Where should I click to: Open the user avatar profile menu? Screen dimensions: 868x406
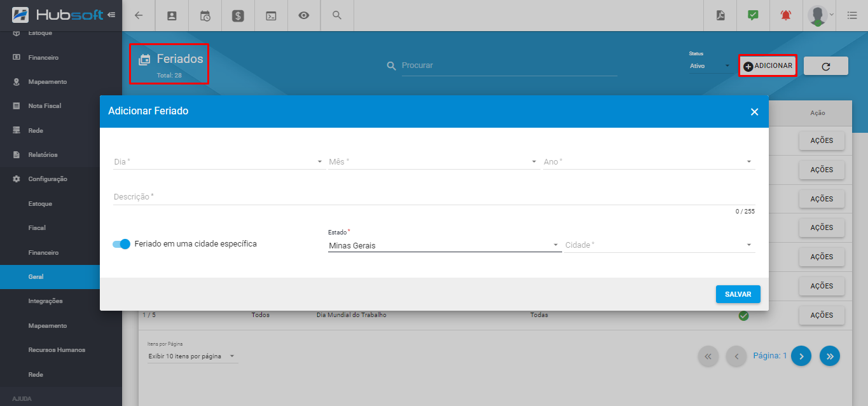(x=818, y=16)
